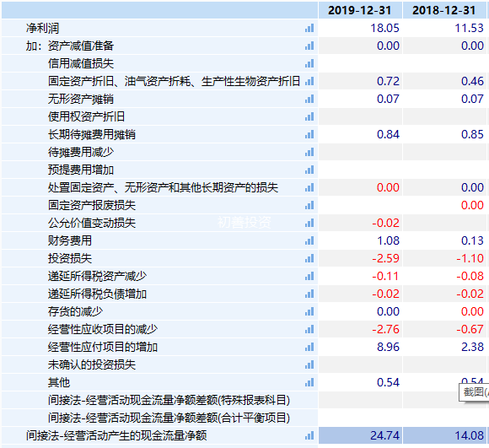This screenshot has width=489, height=448.
Task: Select the 2019-12-31 column header
Action: click(x=359, y=10)
